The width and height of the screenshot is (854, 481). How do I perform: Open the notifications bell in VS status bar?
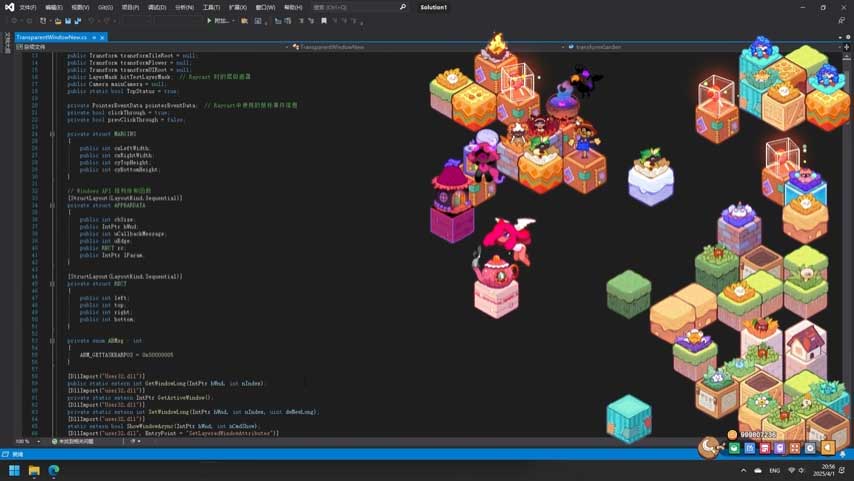[x=843, y=454]
